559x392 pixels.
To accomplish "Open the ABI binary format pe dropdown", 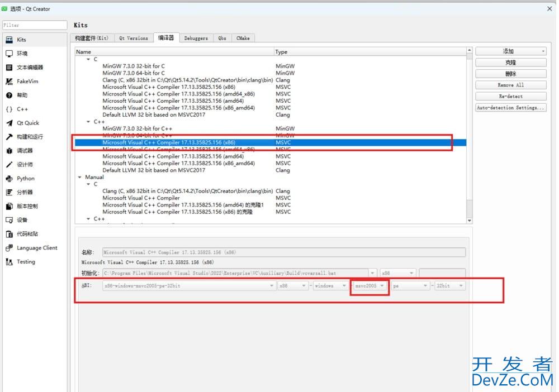I will [x=410, y=285].
